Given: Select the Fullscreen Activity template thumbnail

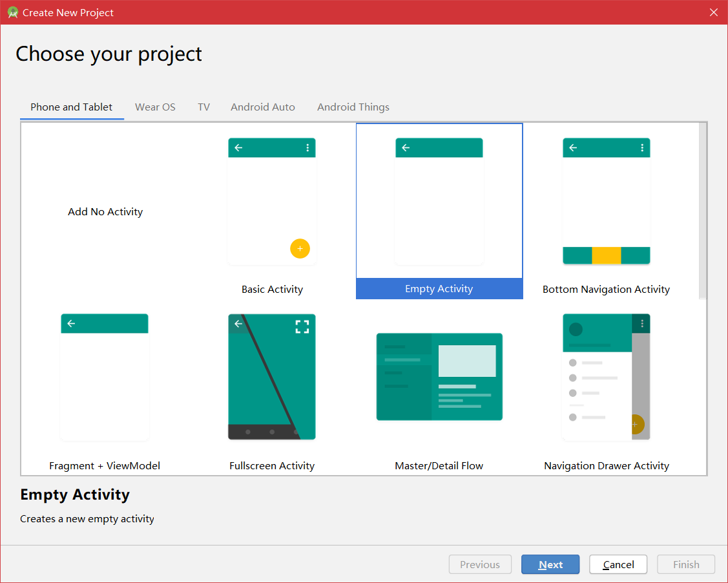Looking at the screenshot, I should (x=271, y=377).
